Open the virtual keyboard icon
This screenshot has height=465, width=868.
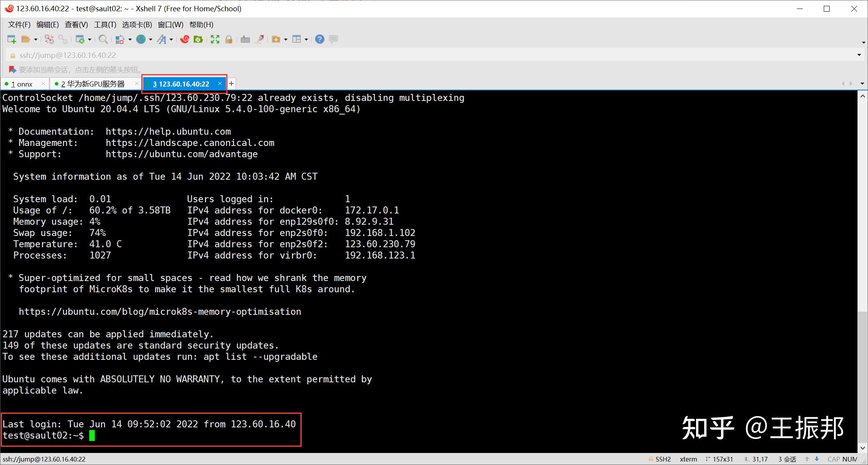pyautogui.click(x=245, y=39)
